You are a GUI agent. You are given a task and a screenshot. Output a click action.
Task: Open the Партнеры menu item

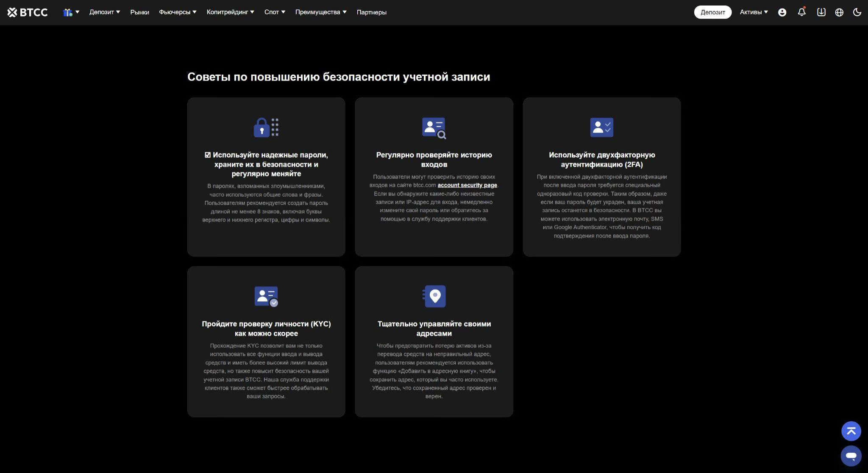pyautogui.click(x=371, y=12)
